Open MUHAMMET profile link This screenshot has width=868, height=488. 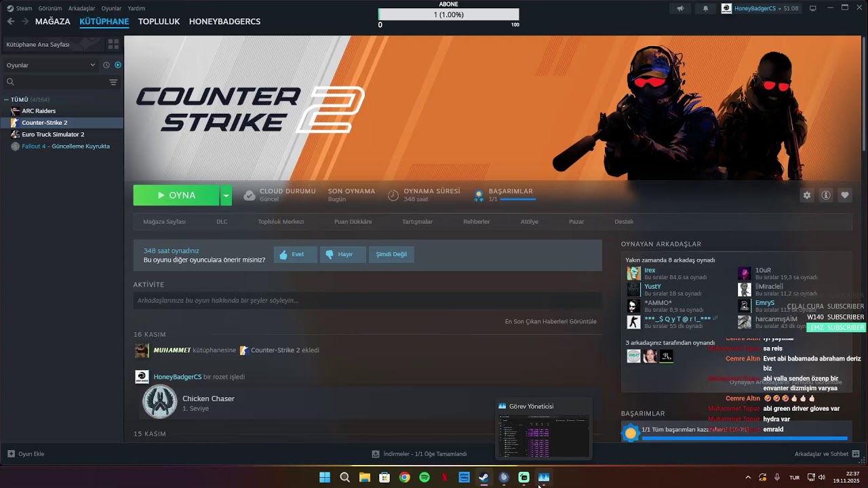[172, 350]
